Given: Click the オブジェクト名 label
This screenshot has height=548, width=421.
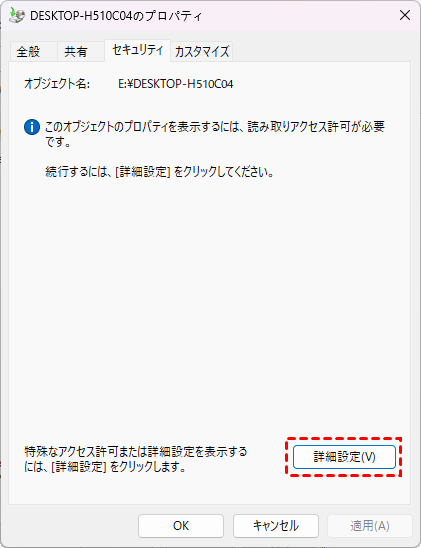Looking at the screenshot, I should tap(57, 84).
